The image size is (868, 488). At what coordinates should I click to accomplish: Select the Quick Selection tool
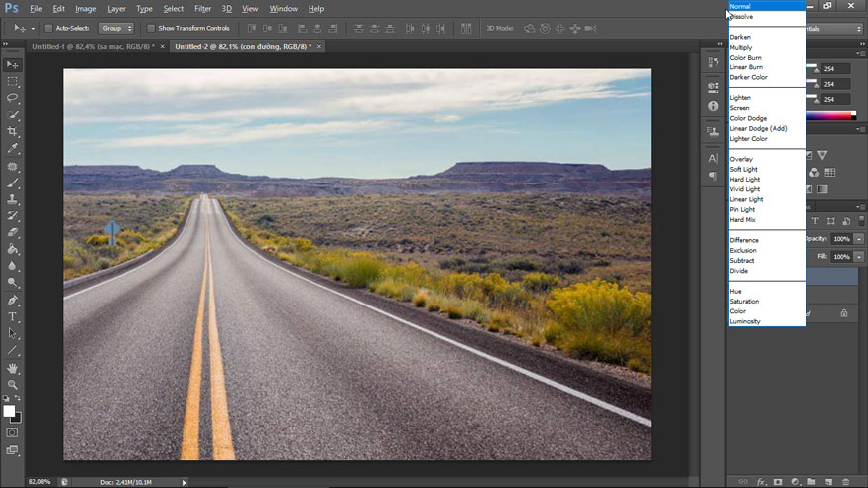12,114
